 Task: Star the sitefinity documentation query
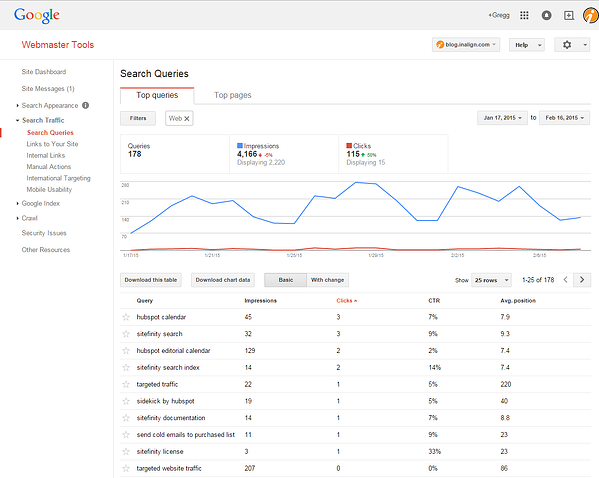point(126,418)
